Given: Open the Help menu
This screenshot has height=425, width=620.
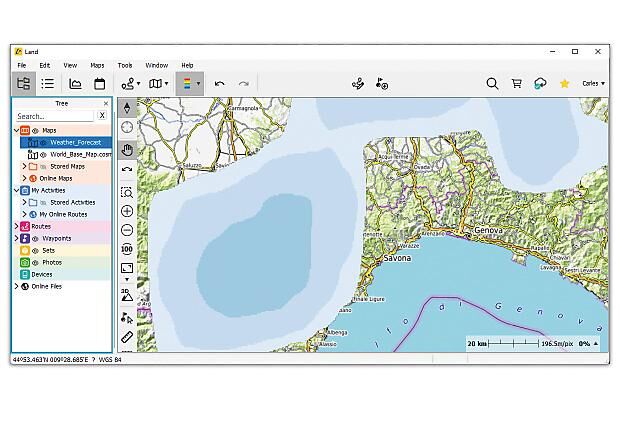Looking at the screenshot, I should (187, 65).
